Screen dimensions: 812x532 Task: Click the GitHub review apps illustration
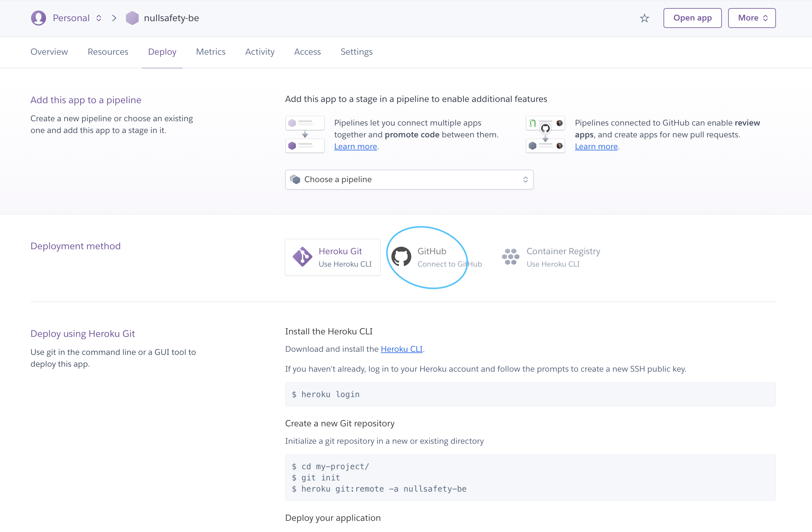(x=545, y=135)
